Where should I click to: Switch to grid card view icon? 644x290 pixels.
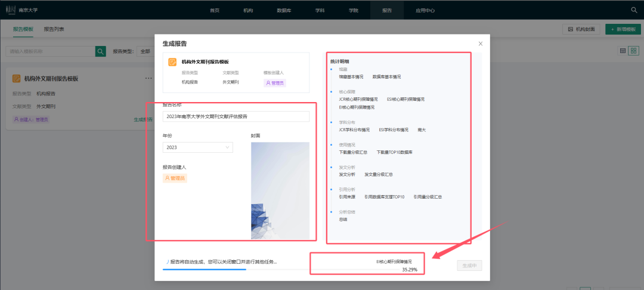coord(634,51)
